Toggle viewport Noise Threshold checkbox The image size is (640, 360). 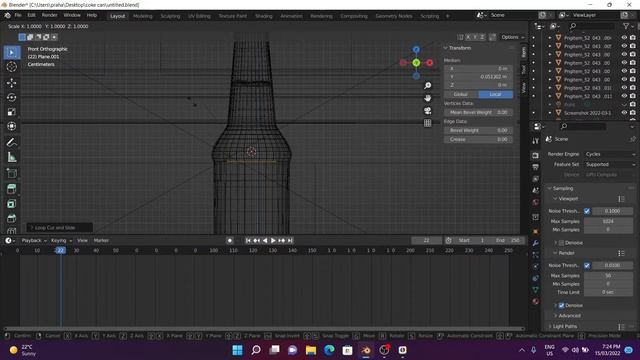coord(587,211)
